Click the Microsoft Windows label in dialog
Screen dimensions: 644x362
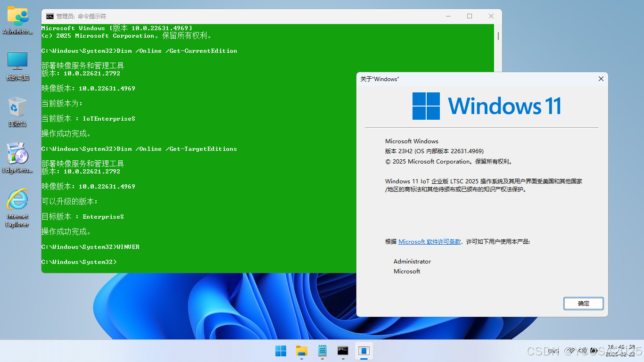point(412,141)
